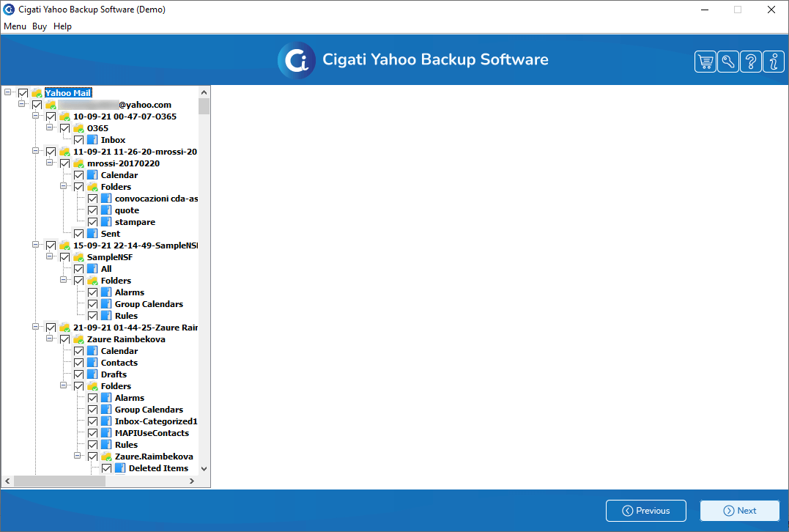
Task: Click the tree's horizontal scrollbar thumb
Action: [59, 481]
